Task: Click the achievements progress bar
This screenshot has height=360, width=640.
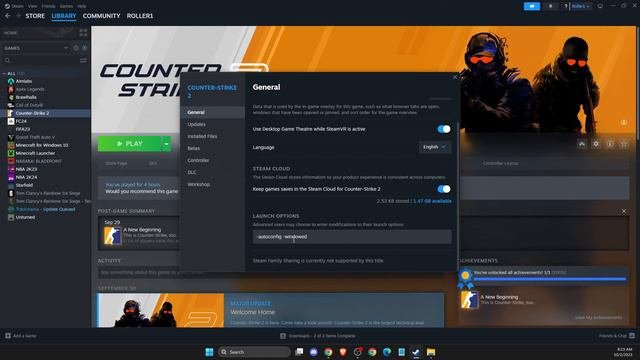Action: pos(549,279)
